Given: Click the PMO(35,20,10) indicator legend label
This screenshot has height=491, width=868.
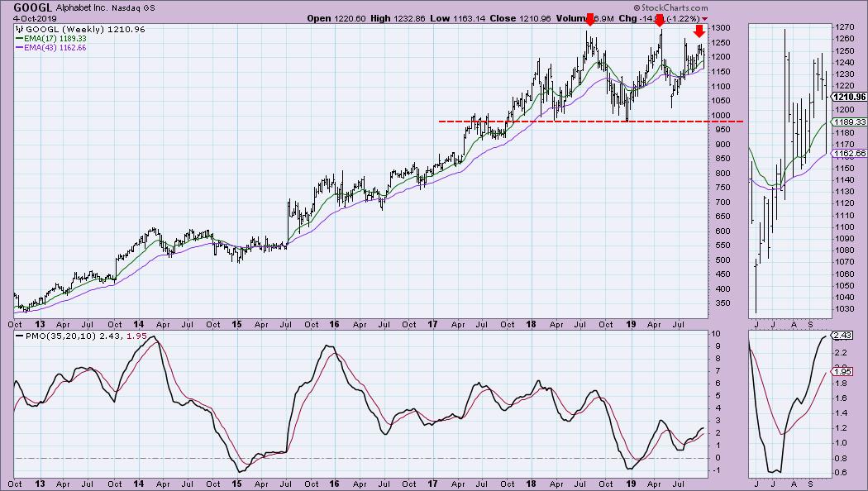Looking at the screenshot, I should click(x=60, y=336).
